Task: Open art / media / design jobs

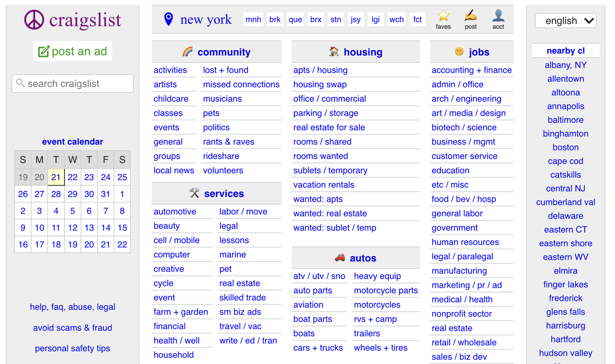Action: tap(468, 113)
